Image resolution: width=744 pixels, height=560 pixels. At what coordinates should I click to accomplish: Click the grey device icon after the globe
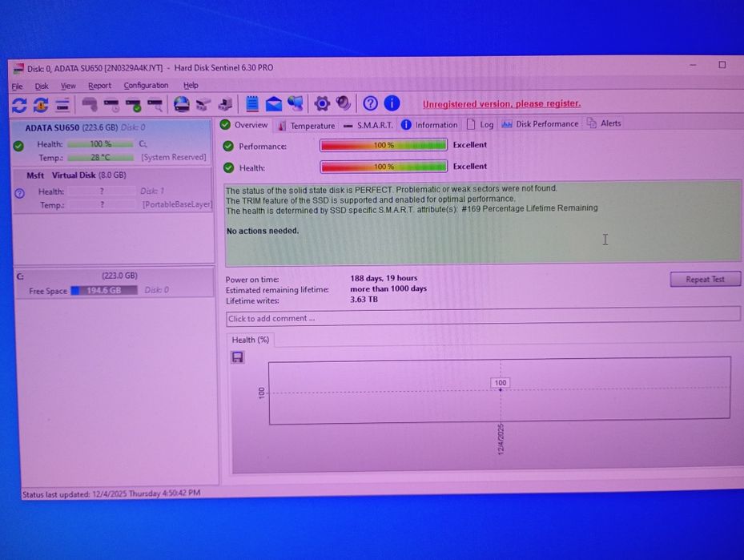[203, 104]
